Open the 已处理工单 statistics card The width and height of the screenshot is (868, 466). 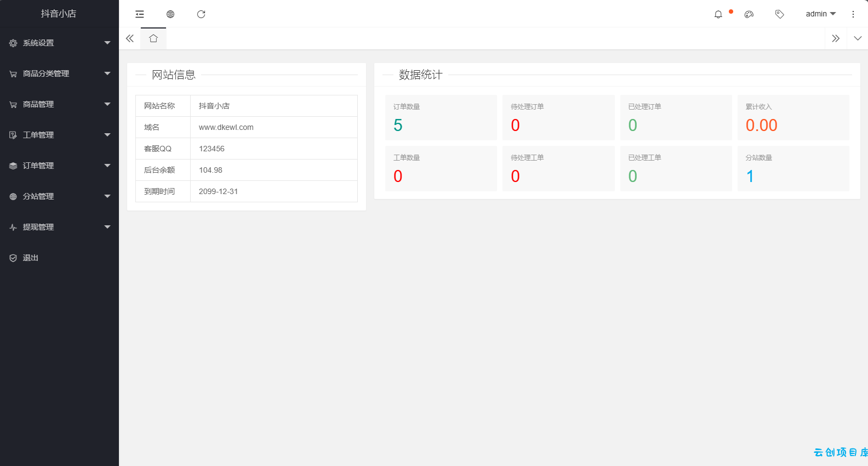[x=676, y=168]
